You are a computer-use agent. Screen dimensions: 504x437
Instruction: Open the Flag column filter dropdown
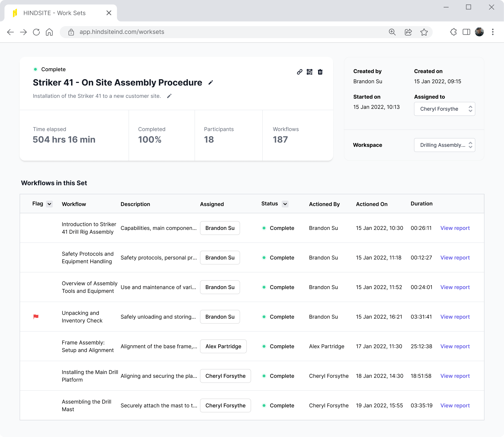50,204
